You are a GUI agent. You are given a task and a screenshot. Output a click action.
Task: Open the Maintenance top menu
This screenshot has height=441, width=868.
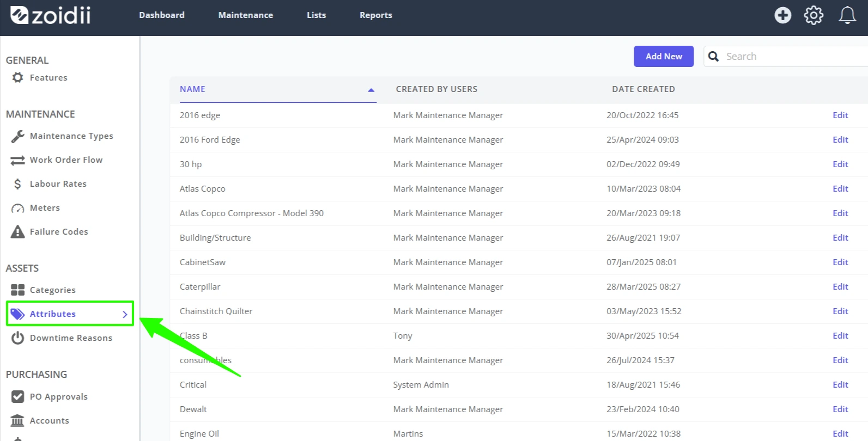pos(246,15)
